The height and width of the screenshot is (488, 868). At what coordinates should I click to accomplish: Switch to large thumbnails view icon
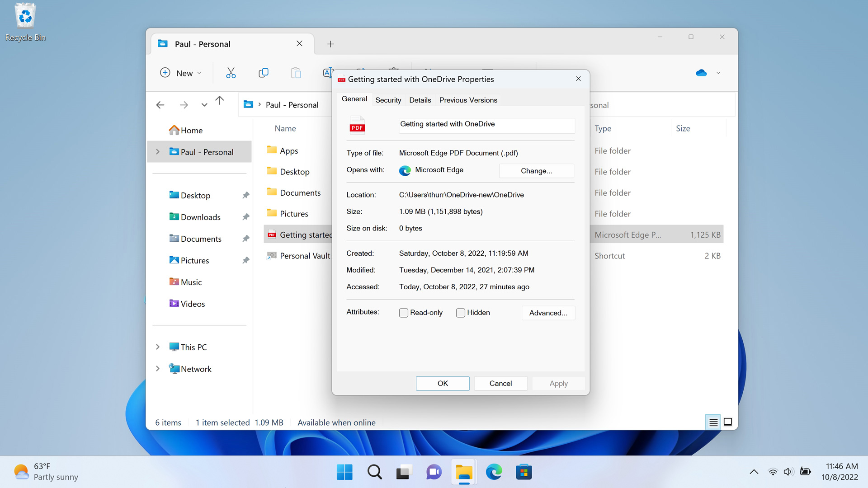click(x=728, y=422)
